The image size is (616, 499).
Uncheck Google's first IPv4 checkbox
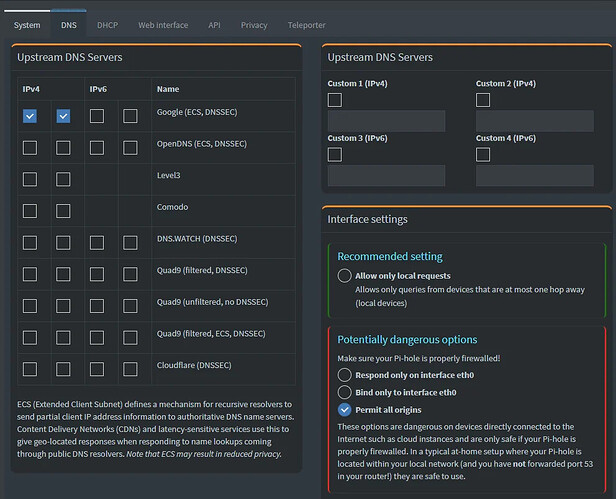tap(30, 117)
